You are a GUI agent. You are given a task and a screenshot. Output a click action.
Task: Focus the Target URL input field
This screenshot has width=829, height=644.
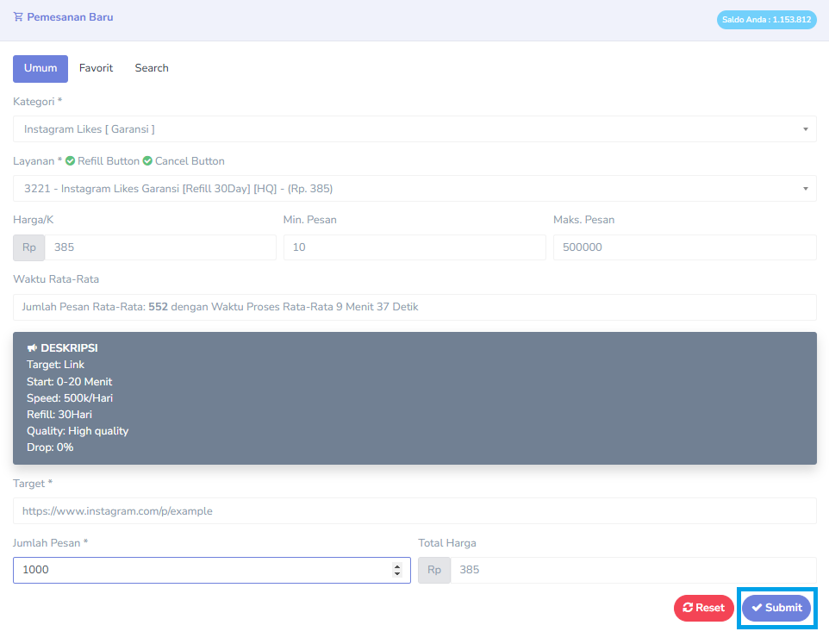(414, 510)
